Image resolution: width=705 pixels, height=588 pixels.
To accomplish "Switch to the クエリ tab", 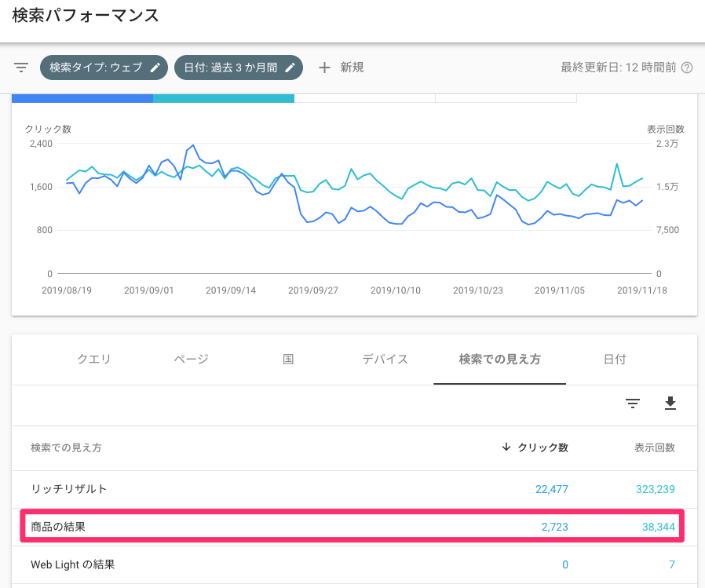I will (x=94, y=360).
